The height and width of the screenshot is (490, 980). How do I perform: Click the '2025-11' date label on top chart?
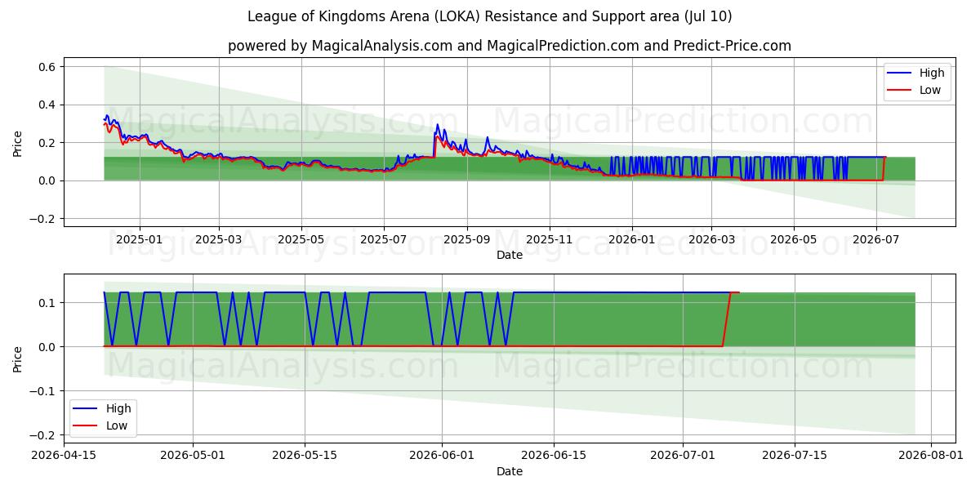[x=550, y=239]
